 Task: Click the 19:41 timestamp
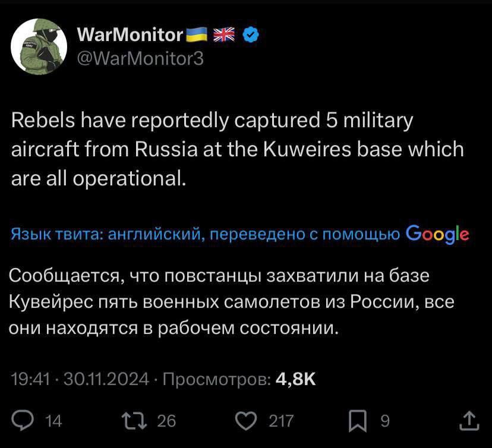coord(29,379)
